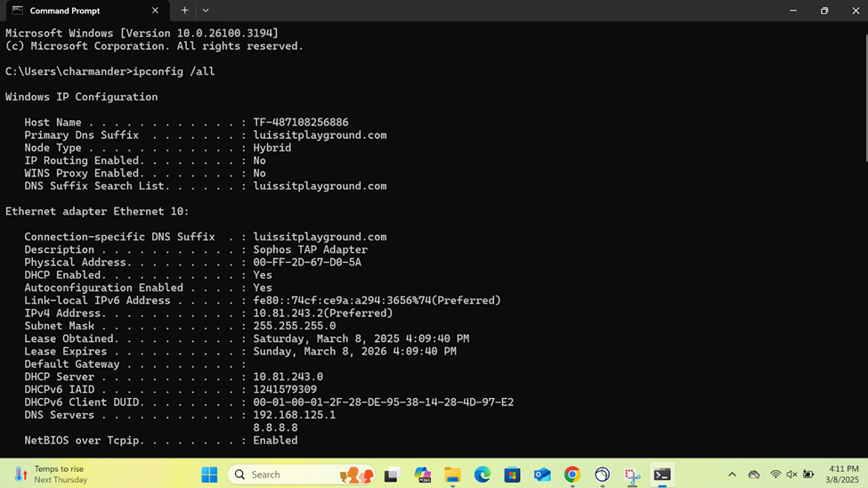Open the round clock-style app in taskbar
The height and width of the screenshot is (488, 868).
pyautogui.click(x=602, y=475)
